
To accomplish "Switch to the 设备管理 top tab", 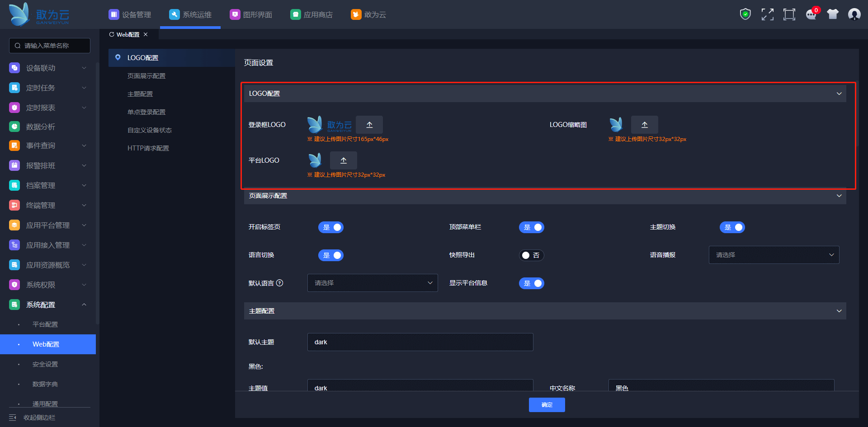I will pos(130,14).
